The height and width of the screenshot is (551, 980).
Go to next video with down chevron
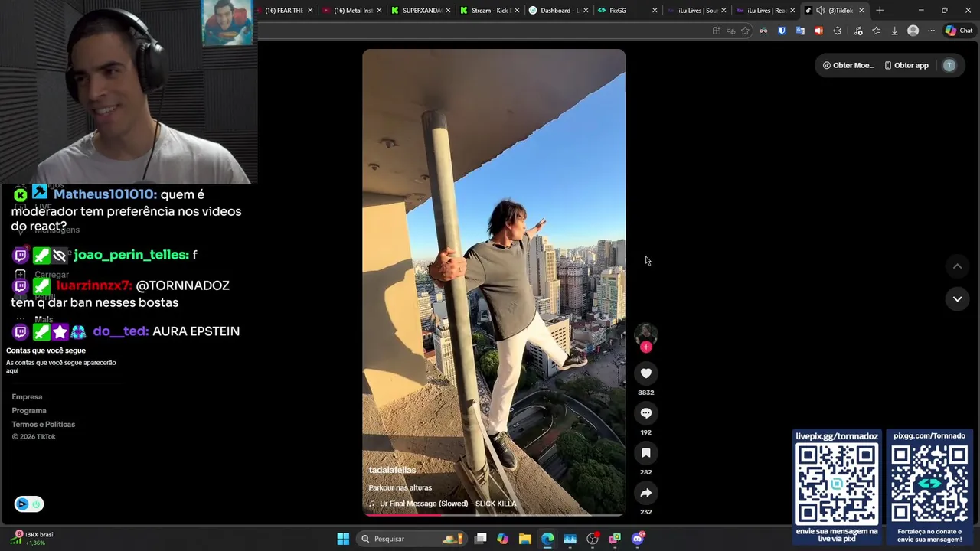[x=957, y=299]
